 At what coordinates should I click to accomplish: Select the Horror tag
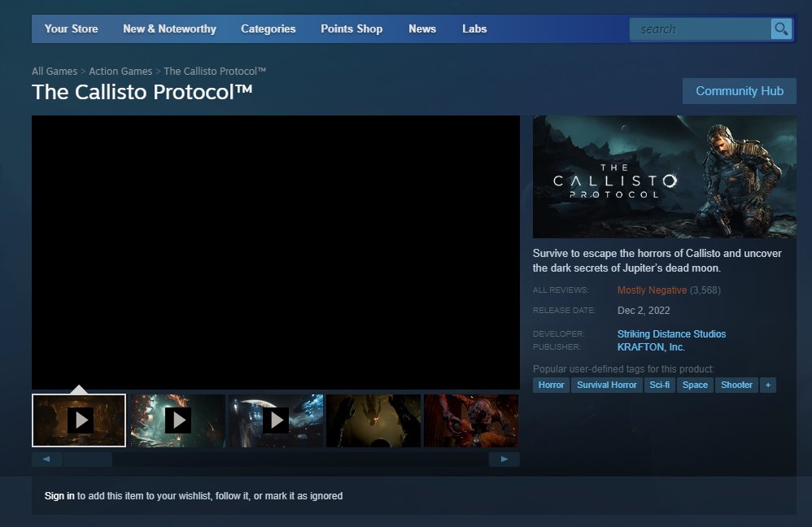tap(551, 385)
